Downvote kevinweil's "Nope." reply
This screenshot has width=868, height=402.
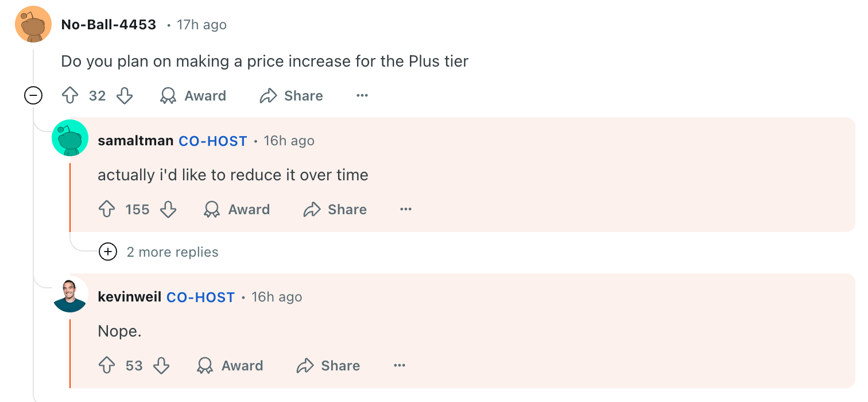(x=161, y=366)
